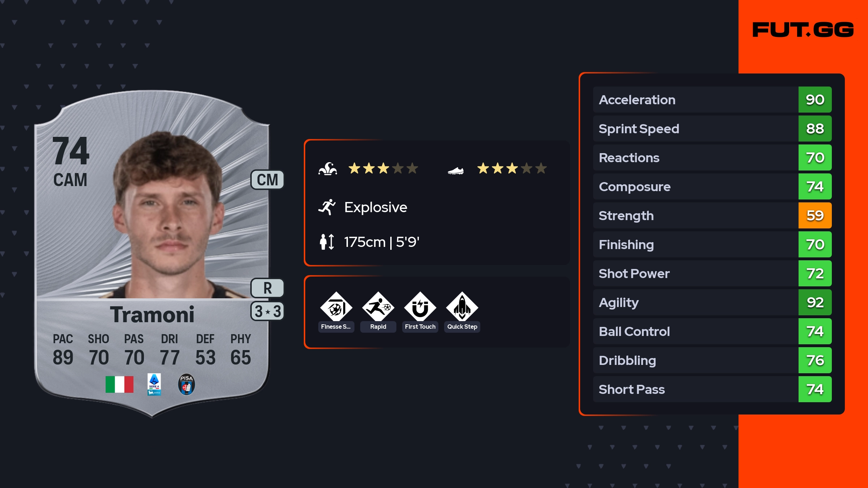The image size is (868, 488).
Task: Click the R preferred foot badge
Action: coord(267,288)
